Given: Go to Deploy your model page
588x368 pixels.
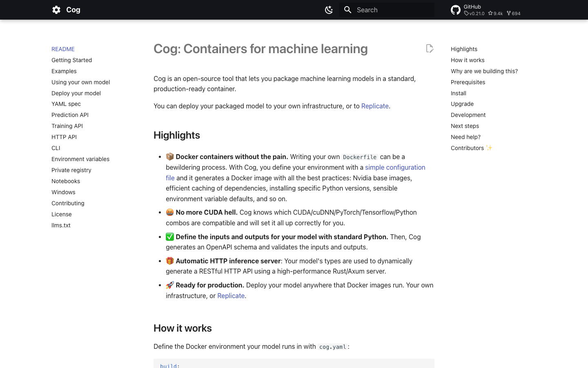Looking at the screenshot, I should (76, 93).
